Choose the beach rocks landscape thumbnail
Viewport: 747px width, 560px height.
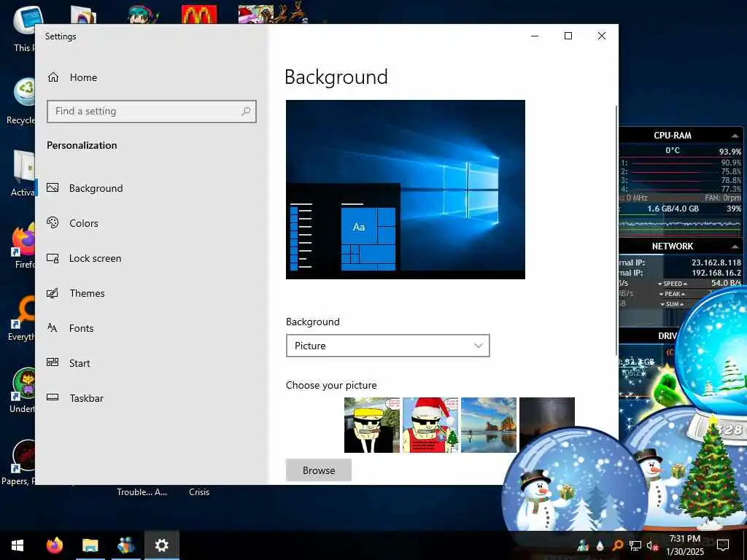tap(489, 425)
